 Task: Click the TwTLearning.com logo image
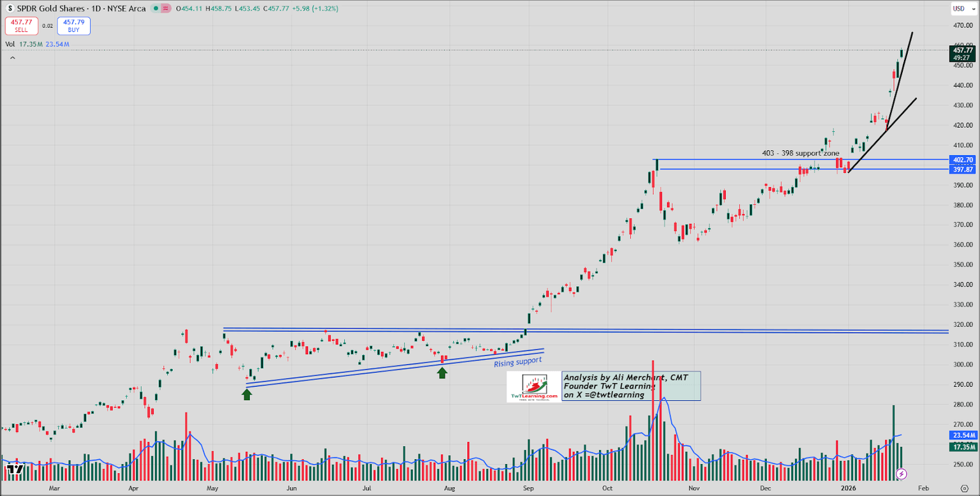coord(535,387)
